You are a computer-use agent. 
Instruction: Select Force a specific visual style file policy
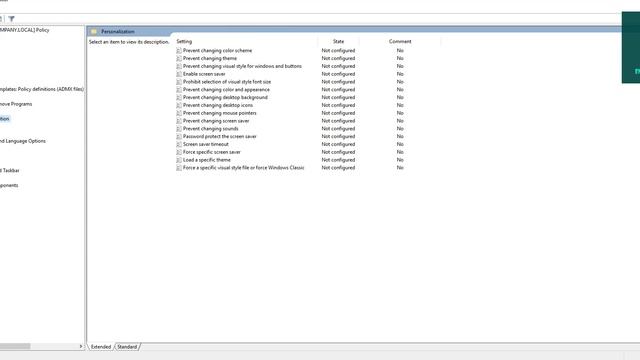(x=244, y=168)
